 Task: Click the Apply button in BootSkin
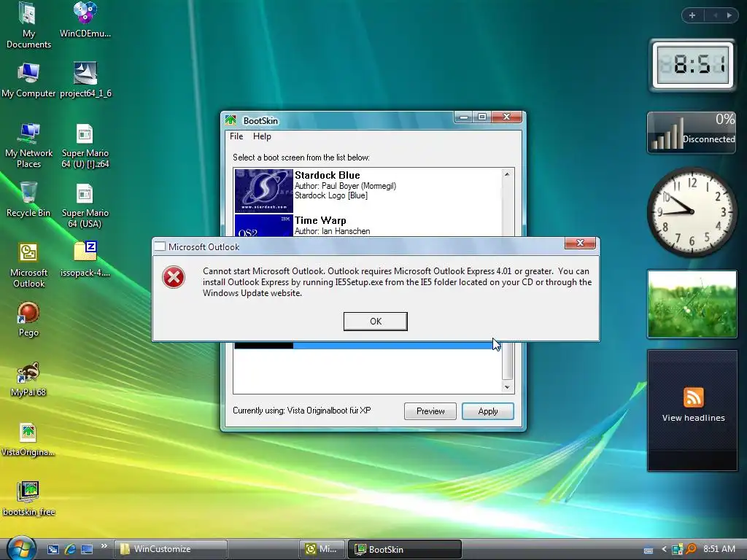point(488,411)
